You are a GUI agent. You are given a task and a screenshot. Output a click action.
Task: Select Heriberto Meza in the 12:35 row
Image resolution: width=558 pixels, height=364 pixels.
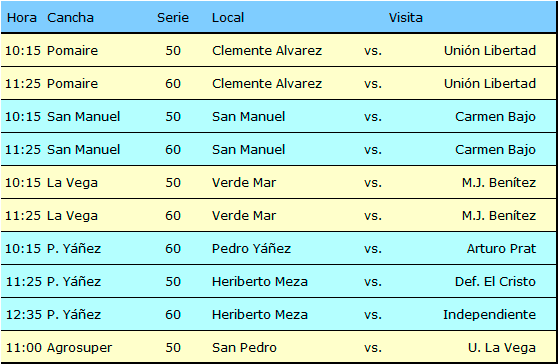(260, 315)
